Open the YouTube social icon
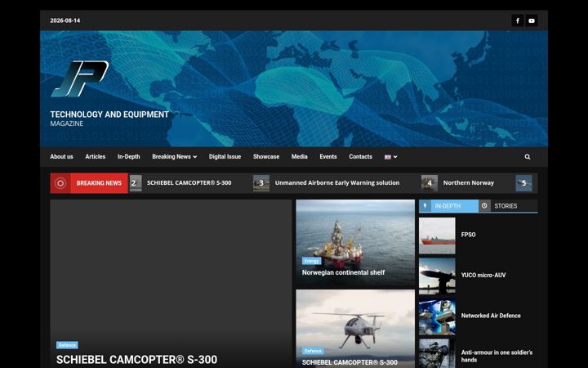This screenshot has width=588, height=368. pyautogui.click(x=532, y=20)
